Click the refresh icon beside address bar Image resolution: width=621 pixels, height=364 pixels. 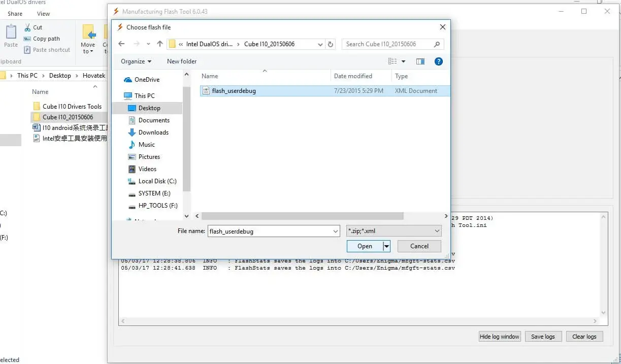click(x=331, y=44)
